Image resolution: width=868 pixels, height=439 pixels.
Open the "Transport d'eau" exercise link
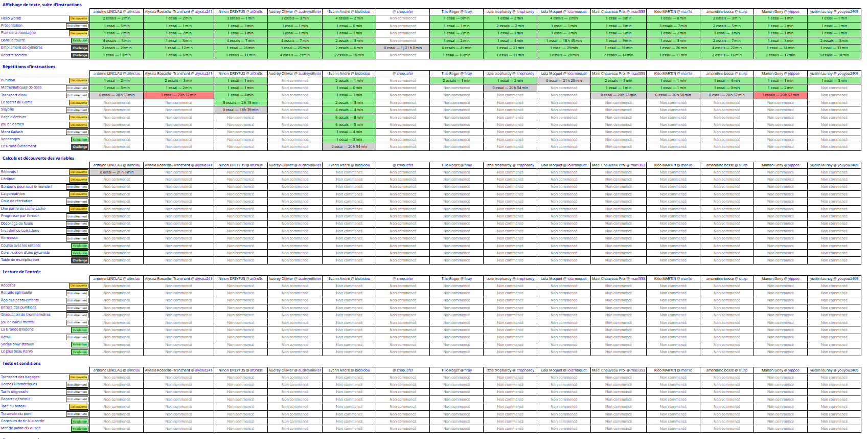[x=14, y=95]
